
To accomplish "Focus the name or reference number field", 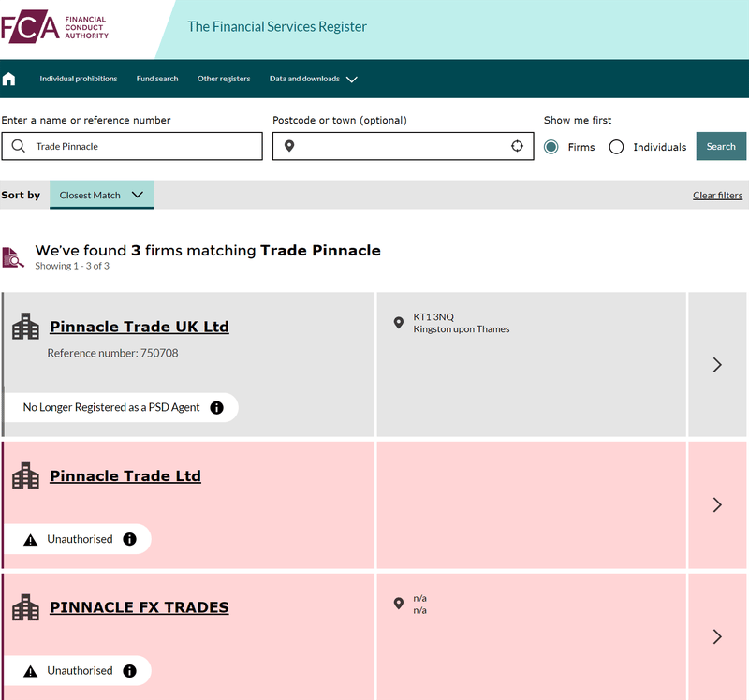I will [132, 146].
